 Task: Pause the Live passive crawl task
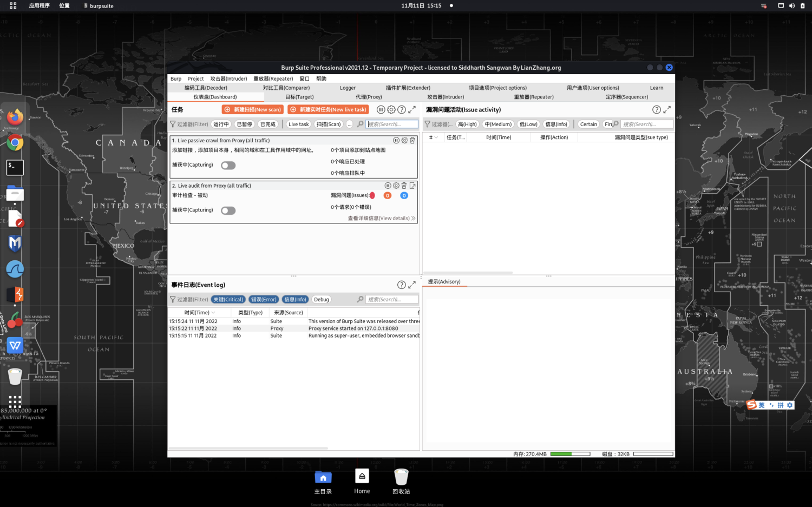coord(396,141)
